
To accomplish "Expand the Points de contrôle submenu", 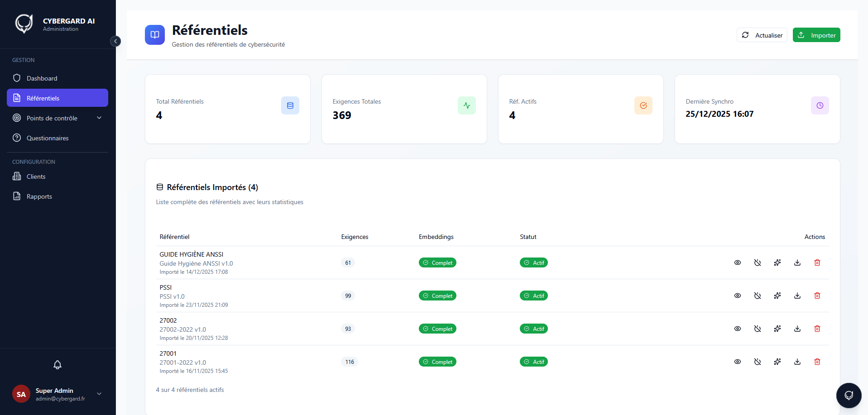I will [58, 118].
